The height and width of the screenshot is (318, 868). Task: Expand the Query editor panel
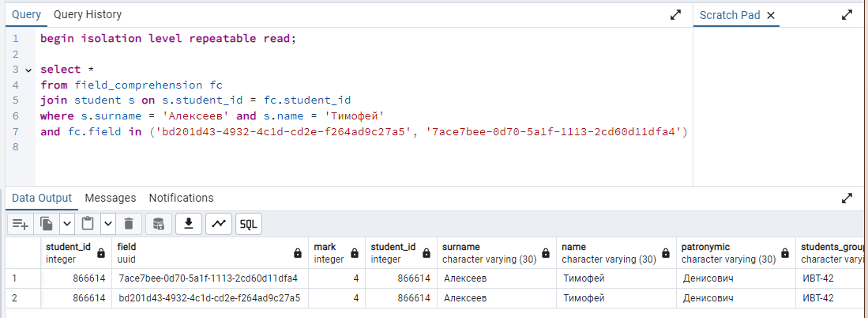676,15
